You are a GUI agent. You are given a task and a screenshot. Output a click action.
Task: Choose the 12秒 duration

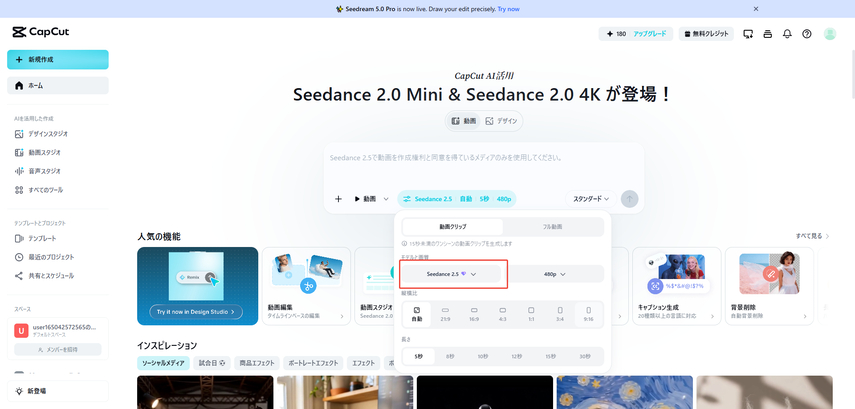tap(517, 357)
